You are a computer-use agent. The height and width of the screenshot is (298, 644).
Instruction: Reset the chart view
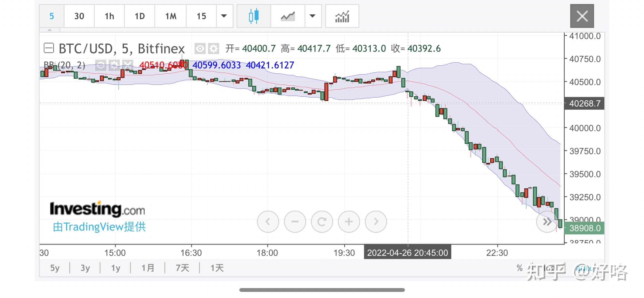(x=322, y=222)
